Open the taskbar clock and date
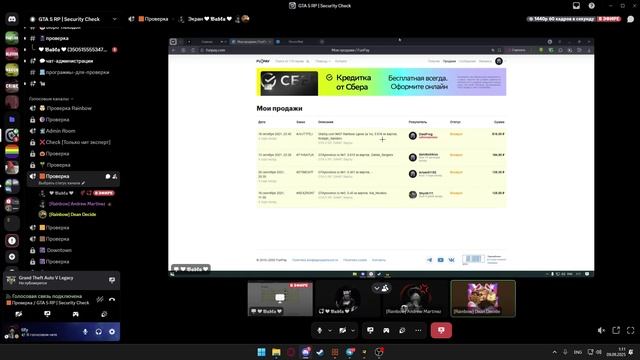The height and width of the screenshot is (360, 640). (616, 352)
